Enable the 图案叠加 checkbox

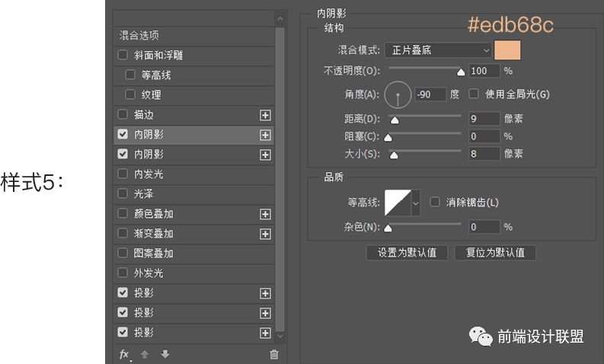[123, 253]
